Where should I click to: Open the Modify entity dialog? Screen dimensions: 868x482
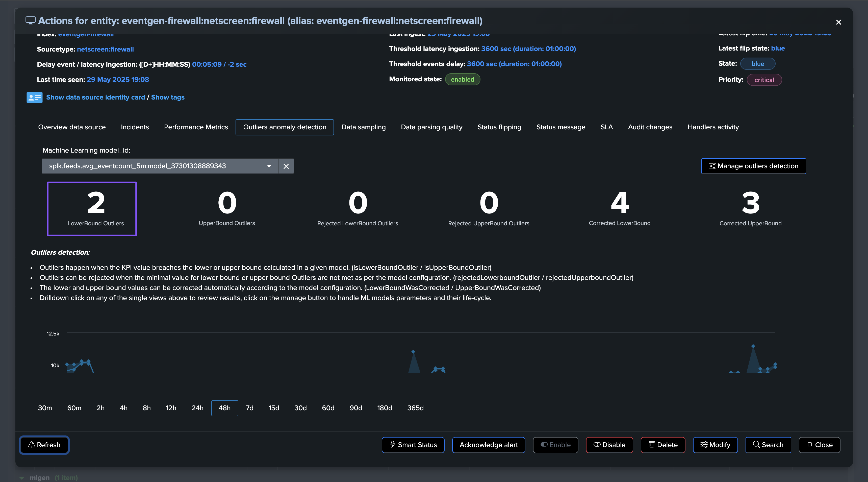pos(715,445)
